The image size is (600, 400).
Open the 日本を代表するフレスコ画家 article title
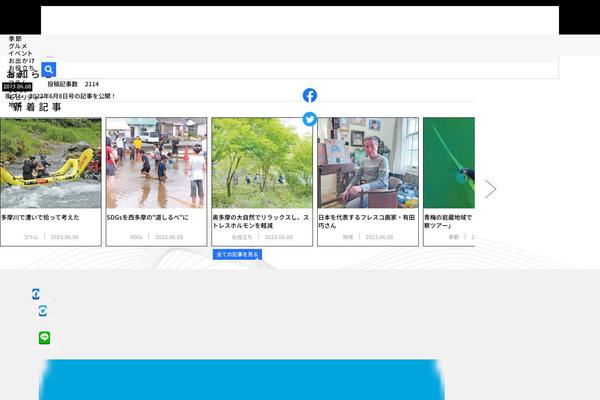point(367,221)
